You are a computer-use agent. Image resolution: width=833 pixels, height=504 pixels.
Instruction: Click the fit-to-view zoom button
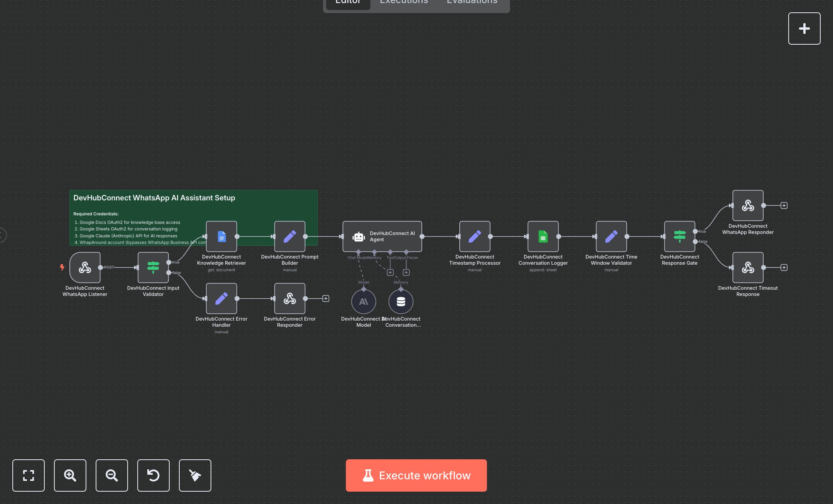click(29, 475)
